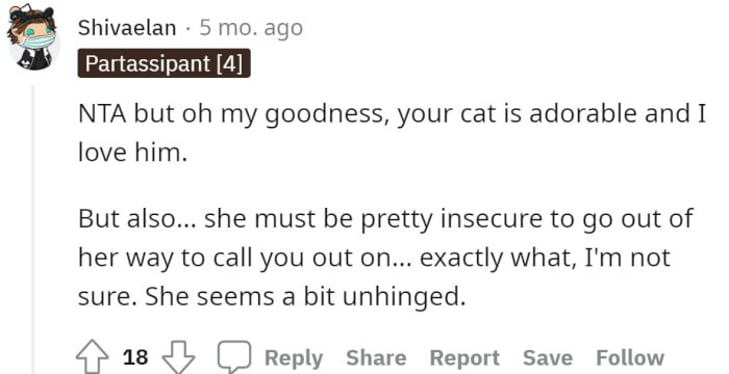Follow this comment thread
729x374 pixels.
pyautogui.click(x=630, y=358)
